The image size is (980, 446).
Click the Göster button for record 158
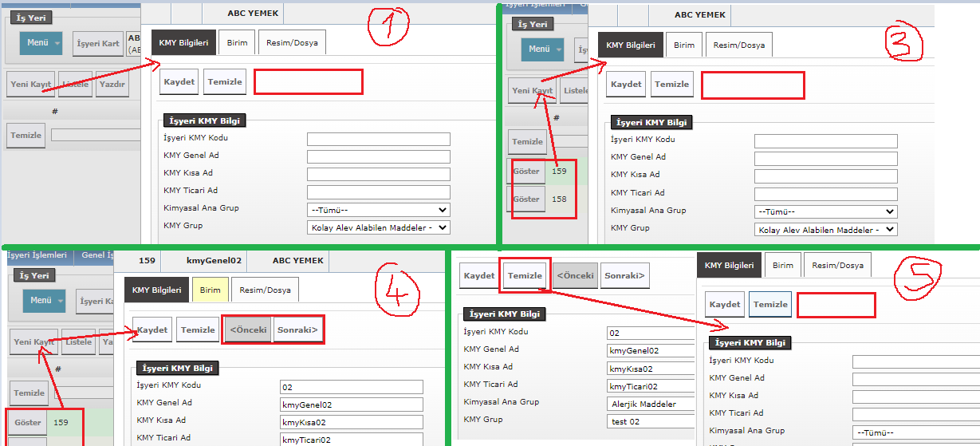tap(526, 199)
